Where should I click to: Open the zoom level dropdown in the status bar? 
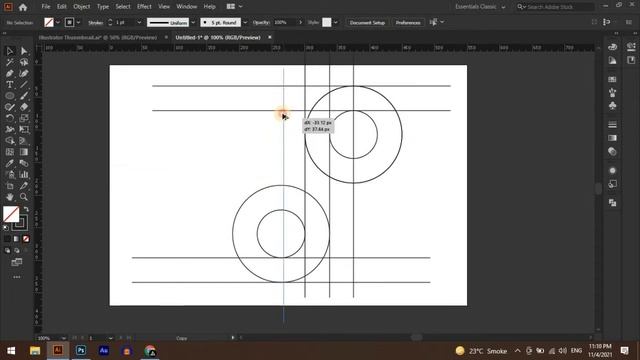pos(63,338)
